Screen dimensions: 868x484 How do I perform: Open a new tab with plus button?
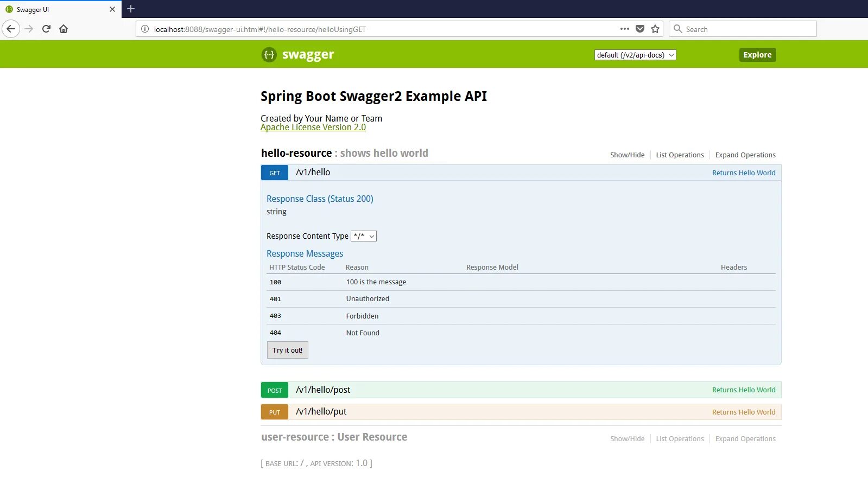(x=131, y=9)
